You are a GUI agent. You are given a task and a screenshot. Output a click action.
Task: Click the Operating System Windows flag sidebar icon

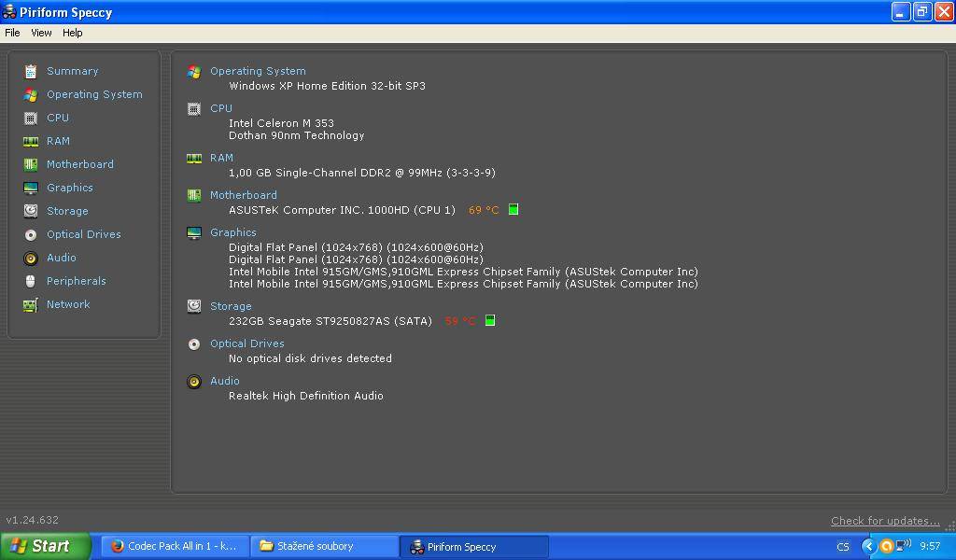31,95
